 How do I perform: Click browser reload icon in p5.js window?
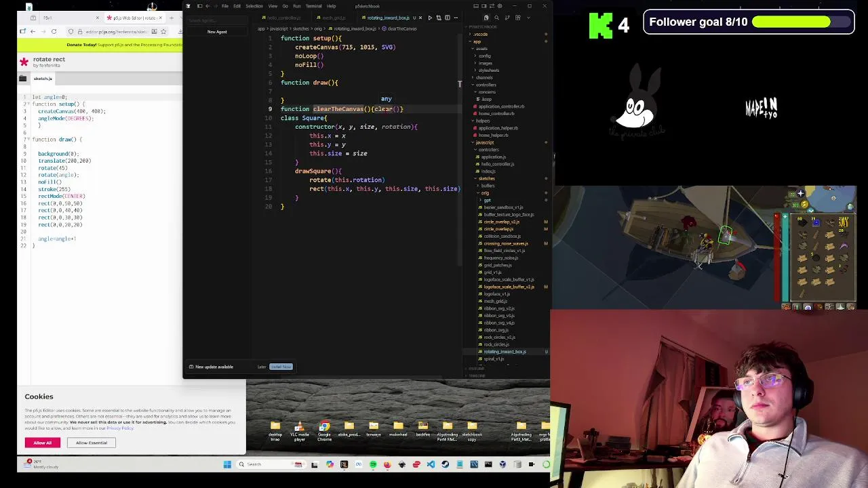54,32
